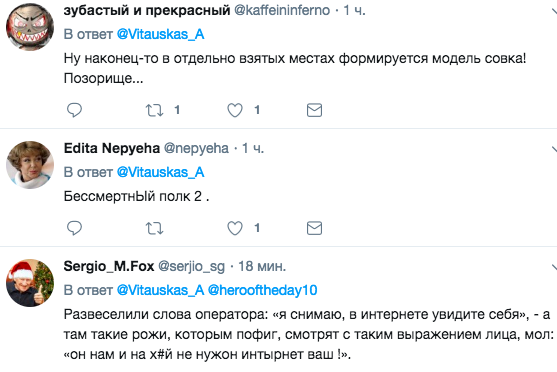The image size is (557, 372).
Task: Reply to the kaffeininferno tweet
Action: (x=74, y=110)
